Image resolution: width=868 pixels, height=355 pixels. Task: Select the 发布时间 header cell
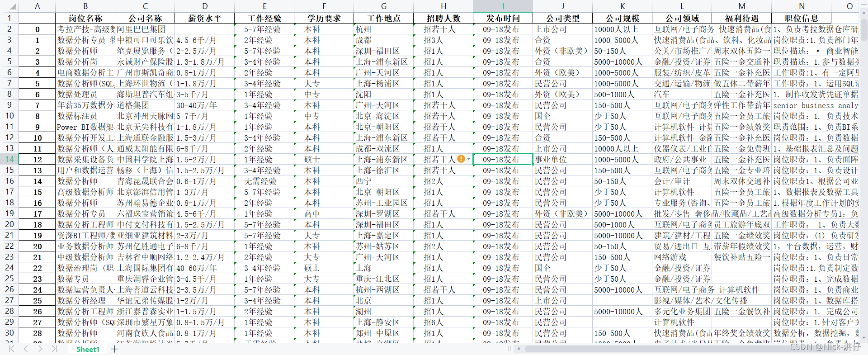click(503, 18)
